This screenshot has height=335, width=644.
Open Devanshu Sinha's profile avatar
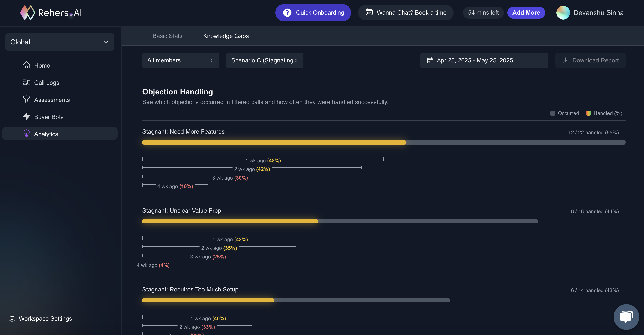563,12
